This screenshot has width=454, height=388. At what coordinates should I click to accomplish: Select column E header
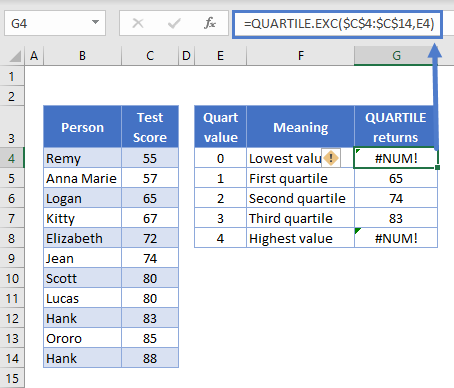pyautogui.click(x=220, y=56)
